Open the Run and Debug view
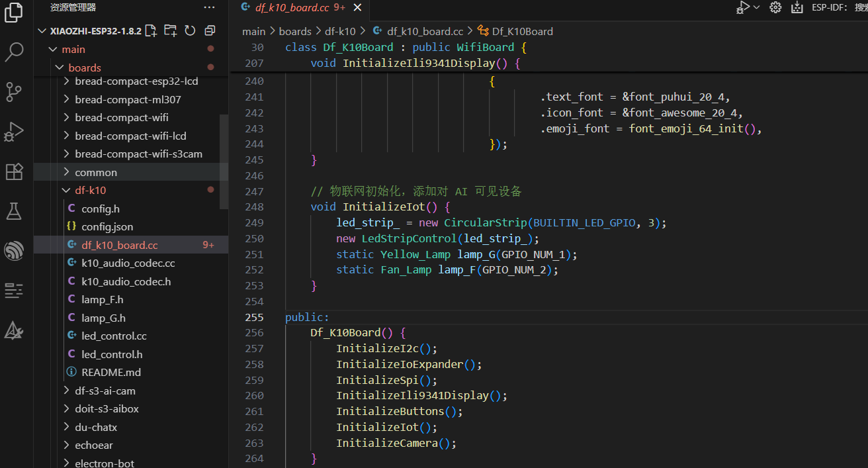This screenshot has height=468, width=868. point(14,132)
